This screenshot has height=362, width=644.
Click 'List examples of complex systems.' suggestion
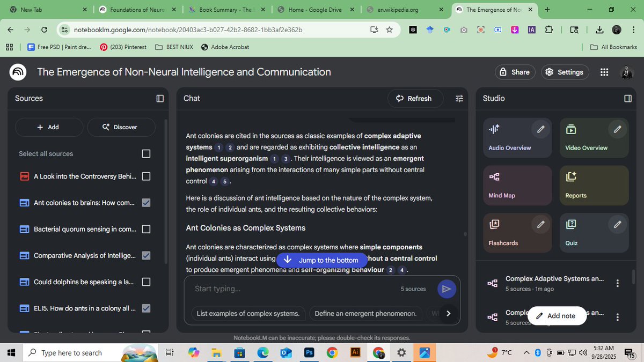pyautogui.click(x=248, y=314)
